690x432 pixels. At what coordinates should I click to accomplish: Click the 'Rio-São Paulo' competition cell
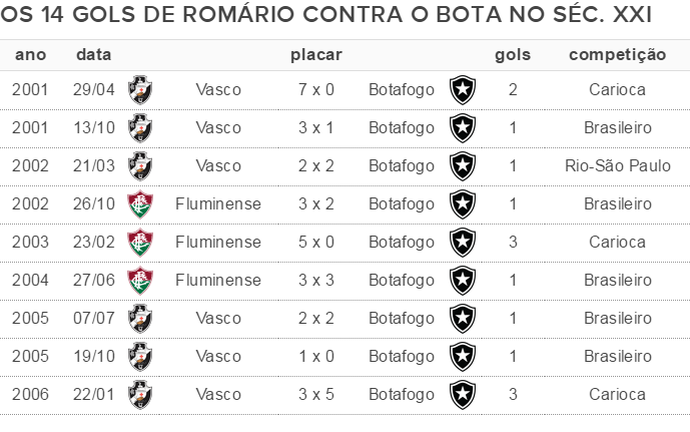[x=617, y=166]
